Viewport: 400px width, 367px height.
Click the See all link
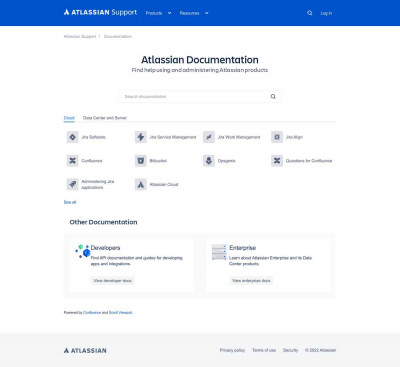coord(70,202)
